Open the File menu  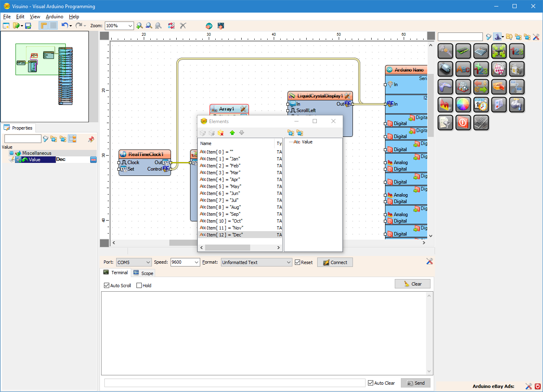click(7, 17)
